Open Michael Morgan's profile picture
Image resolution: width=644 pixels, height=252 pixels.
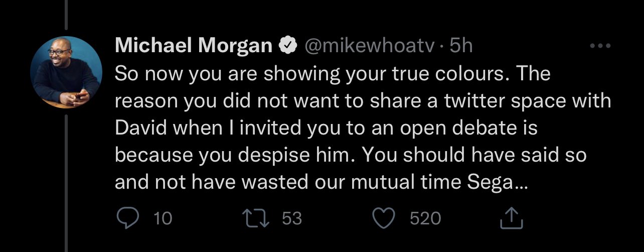click(x=65, y=72)
